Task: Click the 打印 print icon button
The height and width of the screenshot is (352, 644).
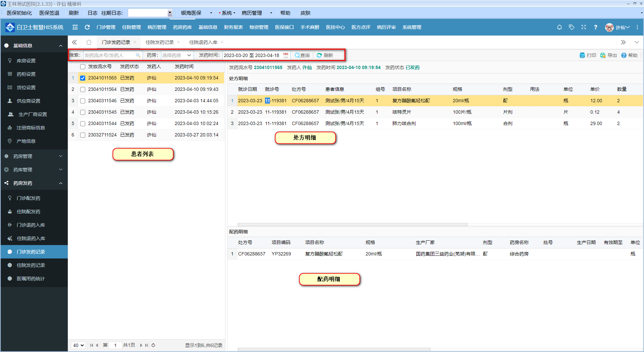Action: (x=588, y=55)
